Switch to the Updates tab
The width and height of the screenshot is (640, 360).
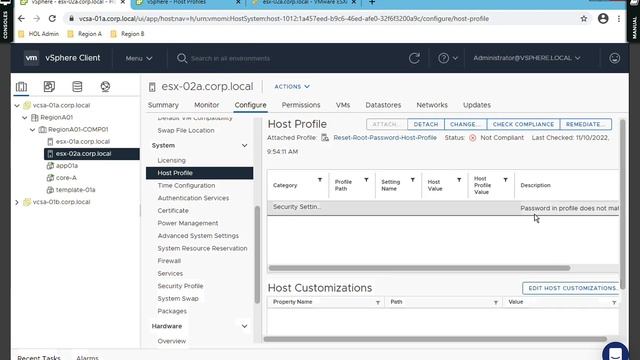477,105
